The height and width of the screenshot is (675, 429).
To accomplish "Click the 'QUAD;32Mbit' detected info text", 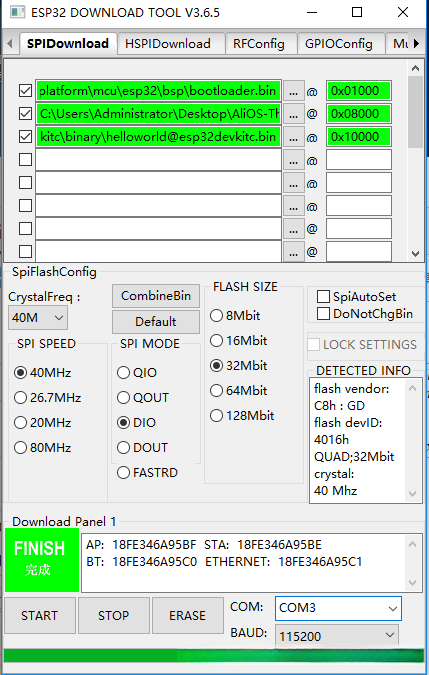I will [354, 456].
